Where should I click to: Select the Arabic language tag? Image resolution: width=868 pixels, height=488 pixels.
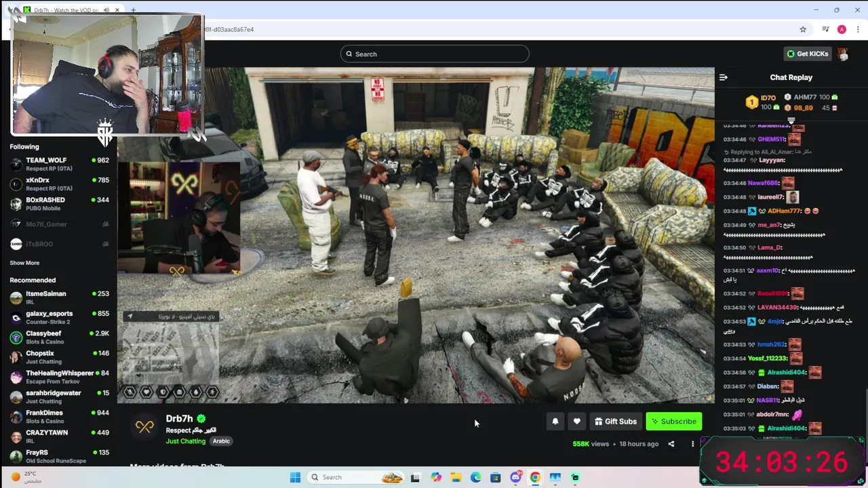222,441
